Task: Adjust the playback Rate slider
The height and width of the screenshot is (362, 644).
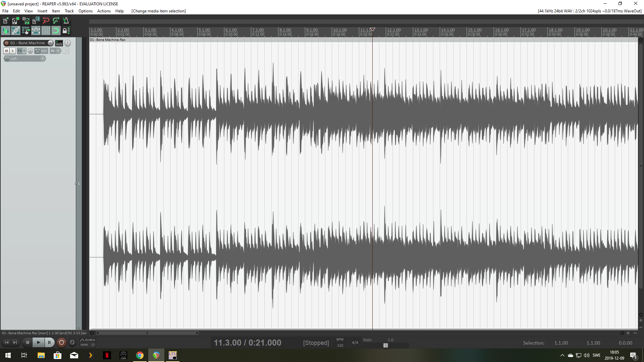Action: pos(385,346)
